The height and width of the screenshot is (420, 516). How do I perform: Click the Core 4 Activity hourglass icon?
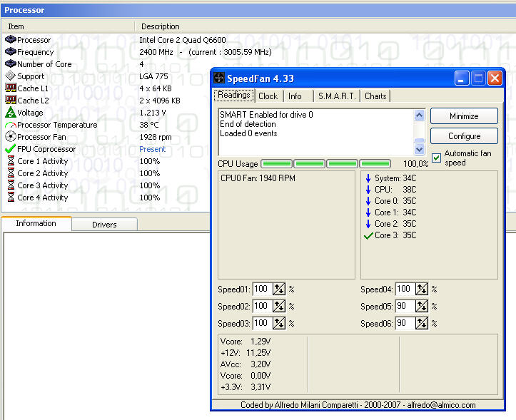click(11, 198)
